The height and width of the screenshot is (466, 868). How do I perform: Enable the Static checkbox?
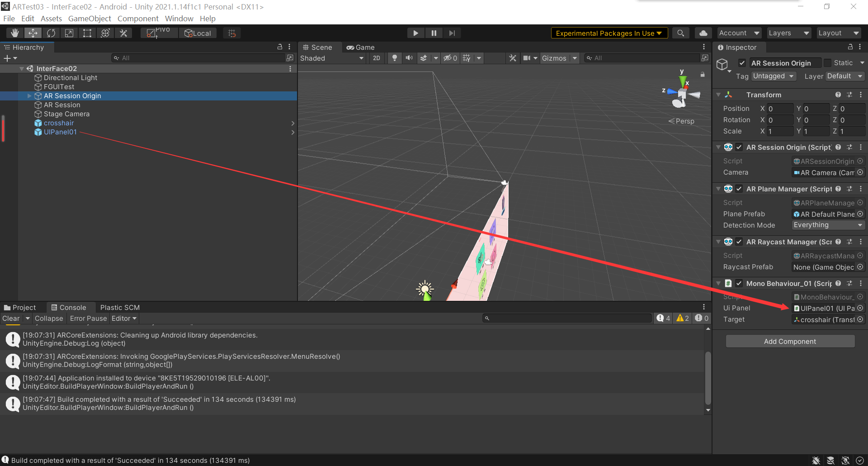pyautogui.click(x=827, y=63)
